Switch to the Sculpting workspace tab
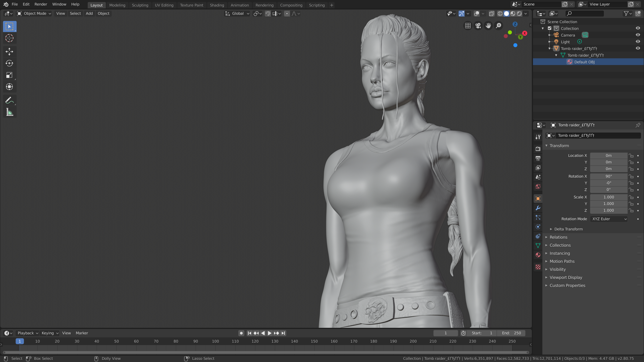 tap(140, 5)
